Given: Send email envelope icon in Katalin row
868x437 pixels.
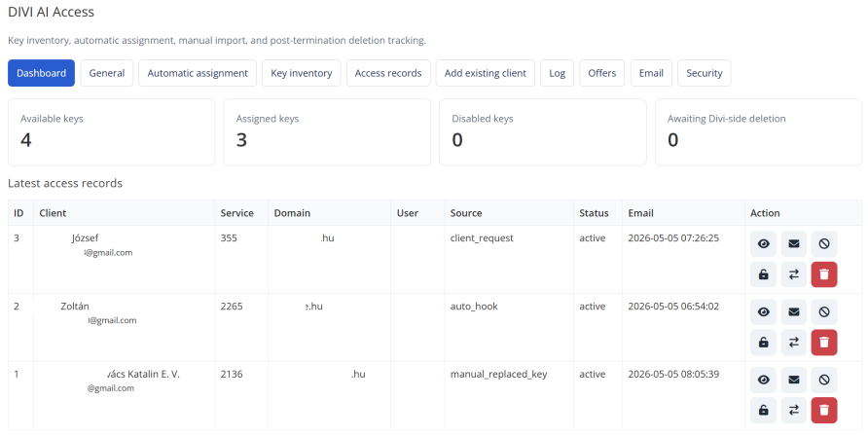Looking at the screenshot, I should point(794,380).
